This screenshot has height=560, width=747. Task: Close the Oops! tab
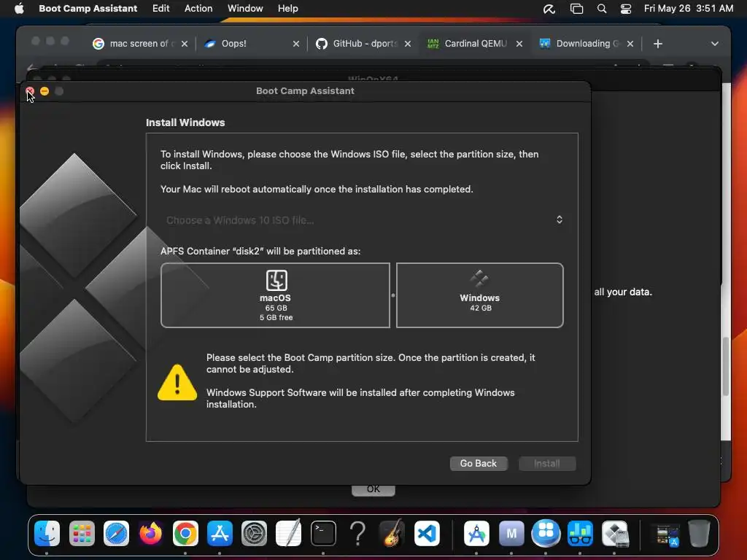[x=296, y=44]
